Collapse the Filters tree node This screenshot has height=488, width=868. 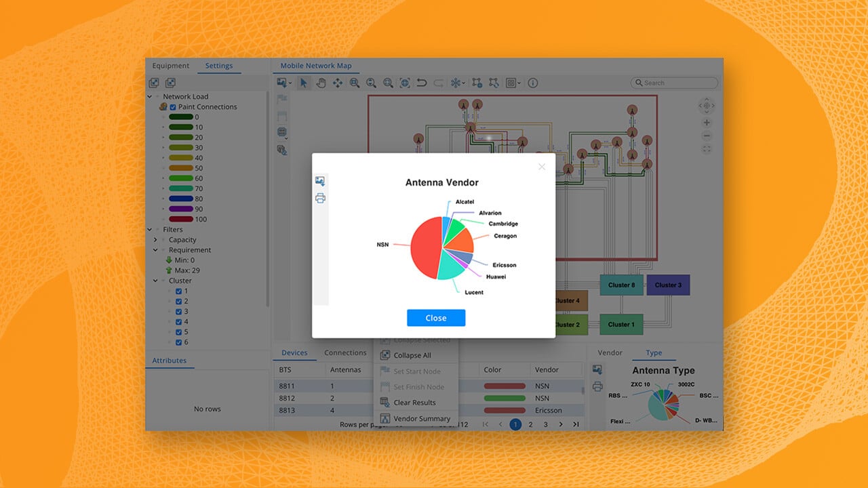[150, 229]
